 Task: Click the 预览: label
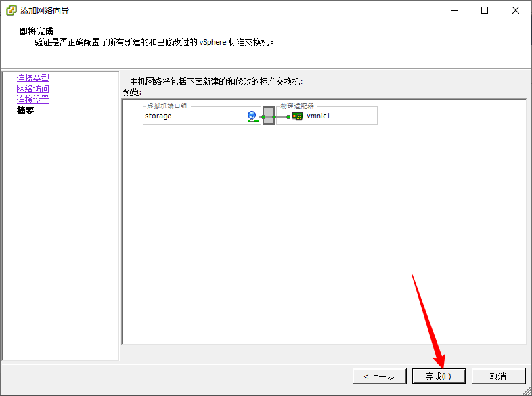(x=132, y=92)
